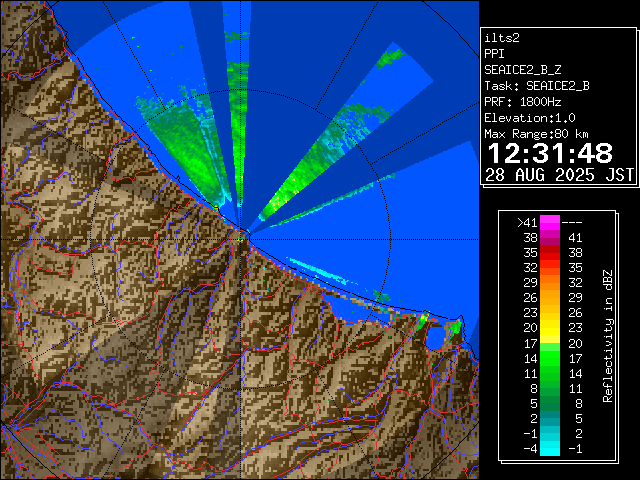Click the PRF: 1800Hz text
Screen dimensions: 640x480
[522, 101]
